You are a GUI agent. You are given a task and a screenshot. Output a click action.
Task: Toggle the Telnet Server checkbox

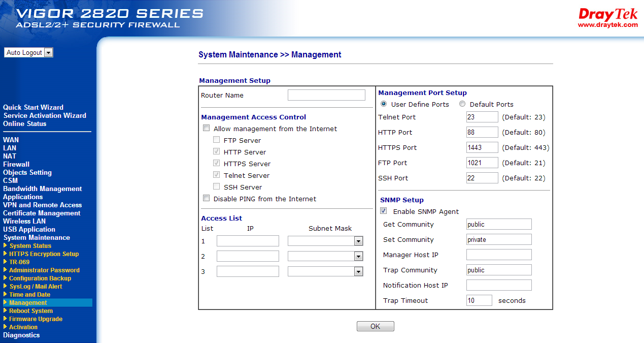[217, 175]
